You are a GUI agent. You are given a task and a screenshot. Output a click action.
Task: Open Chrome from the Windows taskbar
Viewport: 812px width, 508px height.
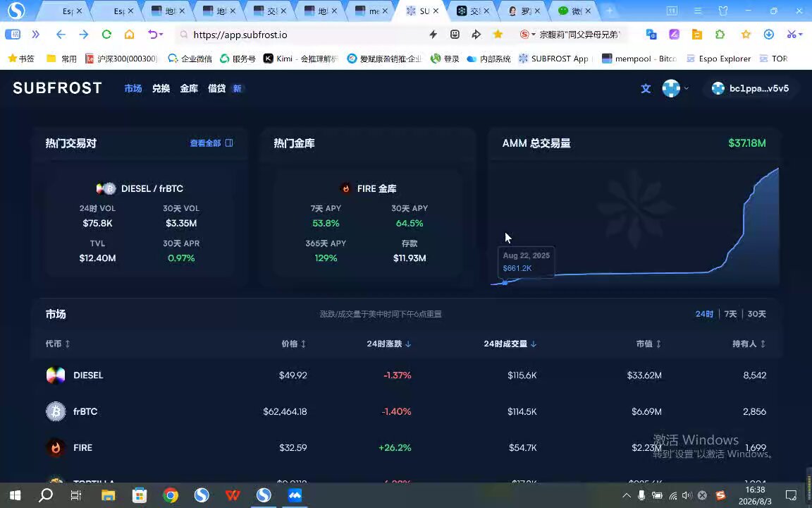click(x=171, y=495)
